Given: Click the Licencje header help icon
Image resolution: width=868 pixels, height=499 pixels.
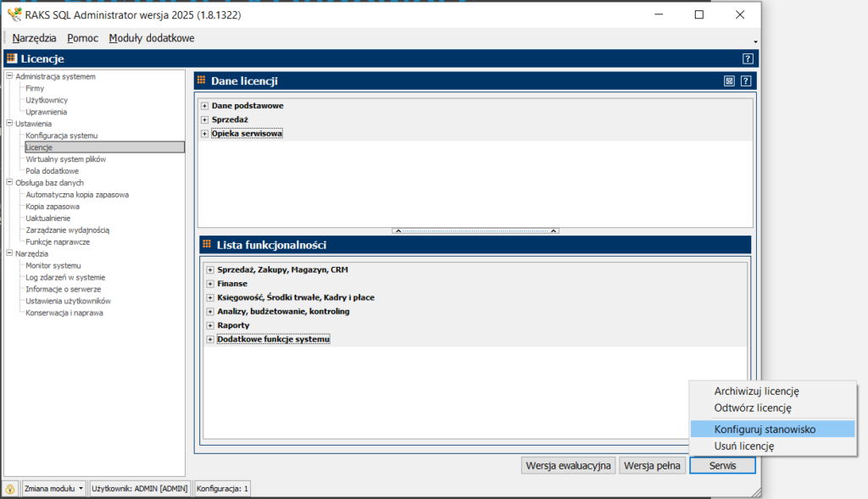Looking at the screenshot, I should (748, 58).
